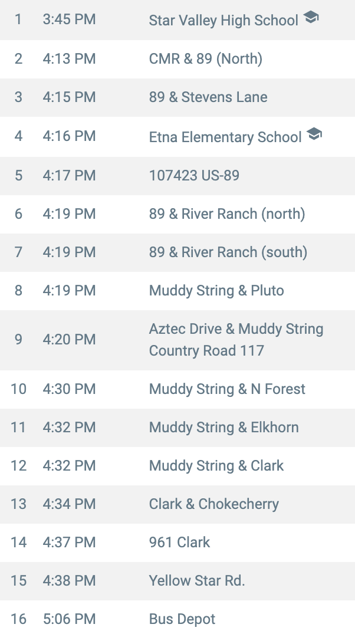This screenshot has width=355, height=644.
Task: Click the 3:45 PM departure time
Action: (x=69, y=19)
